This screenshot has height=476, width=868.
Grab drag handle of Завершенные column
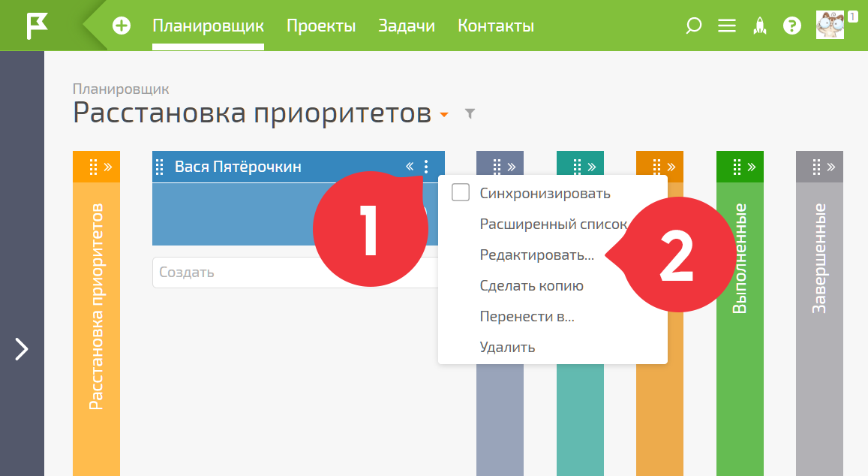(x=816, y=167)
